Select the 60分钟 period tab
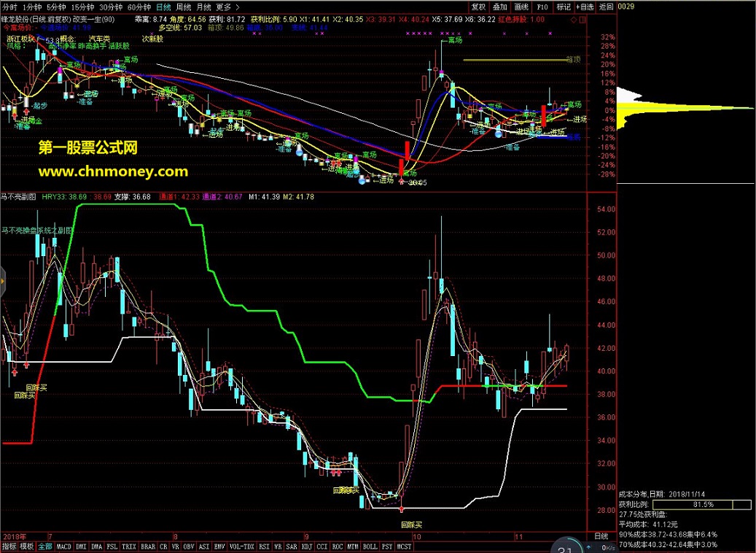The image size is (756, 553). [x=139, y=7]
